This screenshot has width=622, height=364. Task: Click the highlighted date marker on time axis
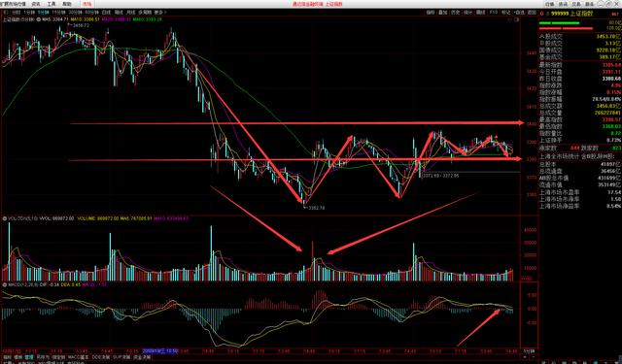160,351
